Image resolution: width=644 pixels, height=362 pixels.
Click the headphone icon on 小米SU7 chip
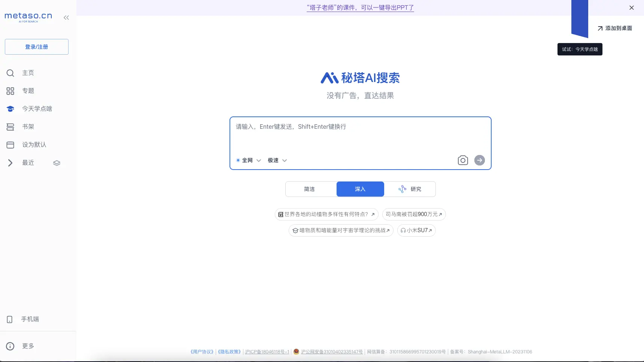coord(403,231)
